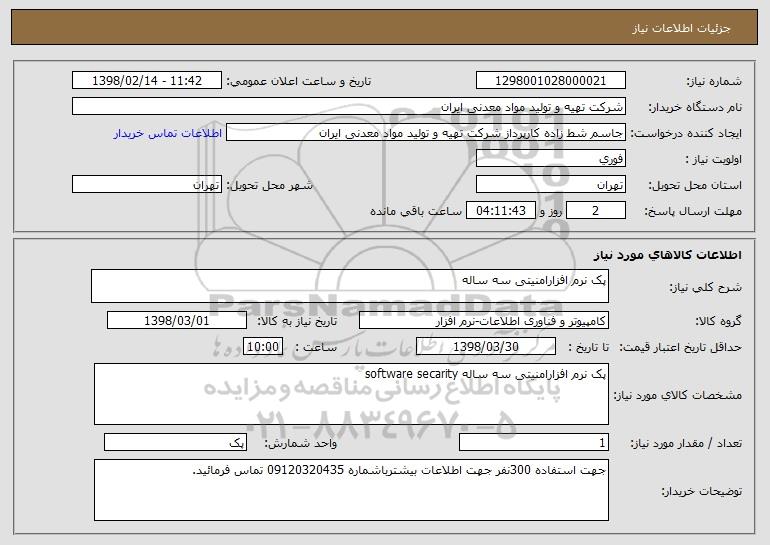Screen dimensions: 770x545
Task: Click the label نام دستگاه خریدار
Action: click(x=695, y=108)
